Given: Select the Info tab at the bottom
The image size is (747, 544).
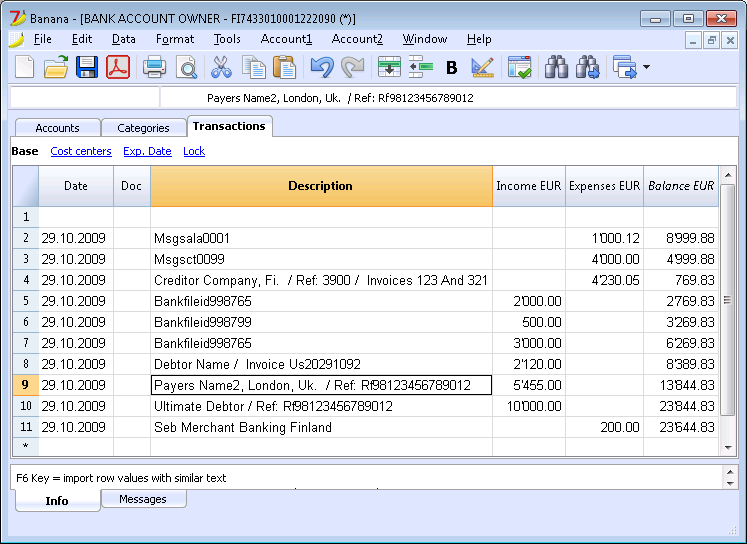Looking at the screenshot, I should coord(57,501).
